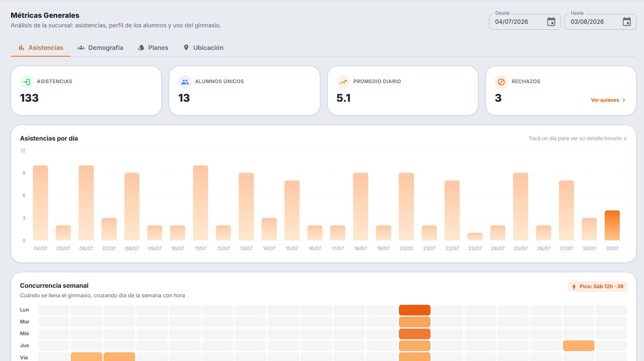This screenshot has width=644, height=361.
Task: Select the small 23/07 bar
Action: pos(475,237)
